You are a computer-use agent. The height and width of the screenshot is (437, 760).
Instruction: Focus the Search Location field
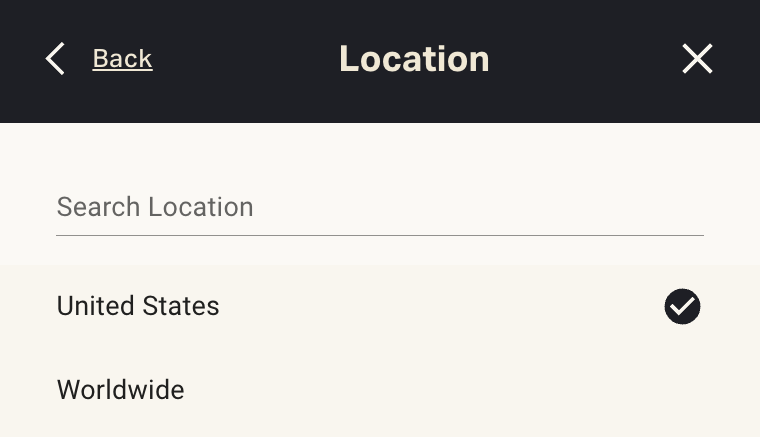point(380,208)
